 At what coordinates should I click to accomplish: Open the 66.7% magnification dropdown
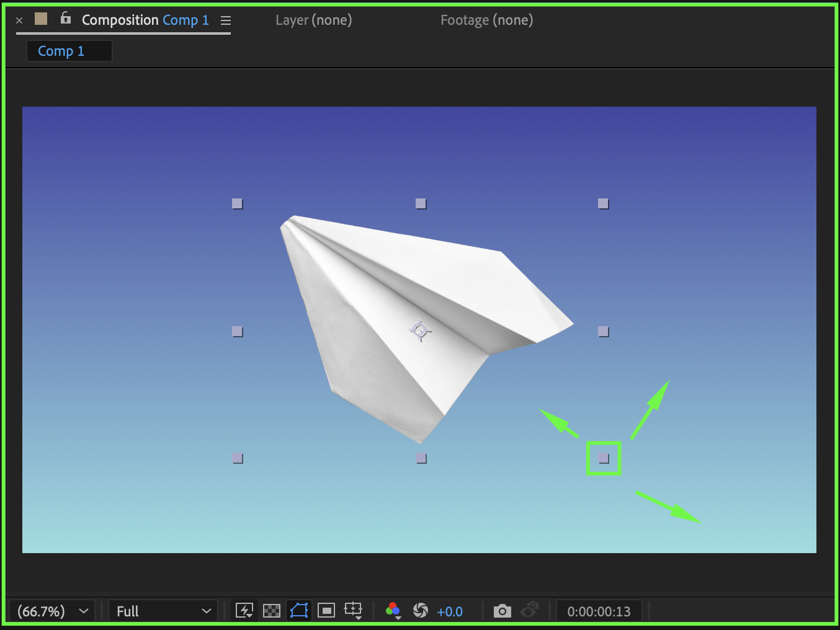(53, 611)
